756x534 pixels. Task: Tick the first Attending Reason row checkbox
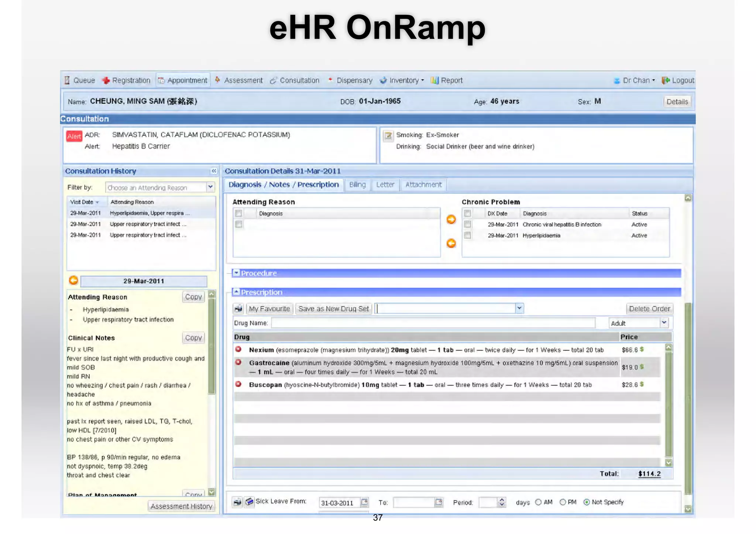pos(238,224)
